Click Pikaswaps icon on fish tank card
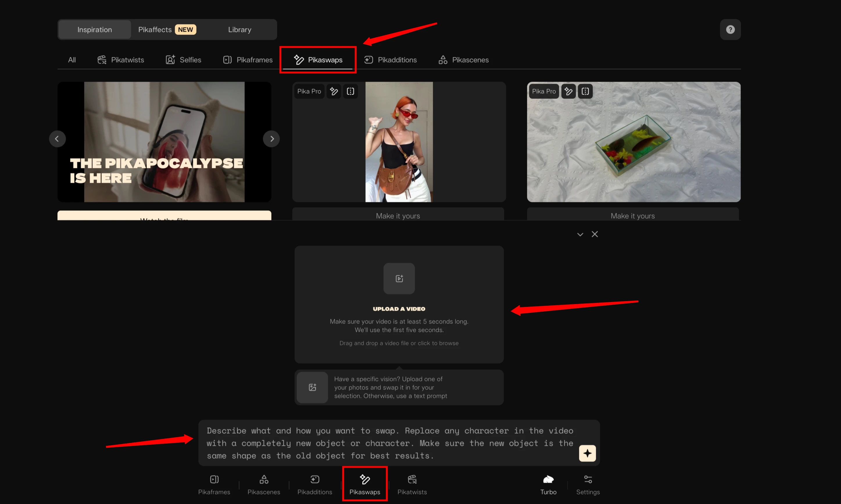 [x=568, y=91]
